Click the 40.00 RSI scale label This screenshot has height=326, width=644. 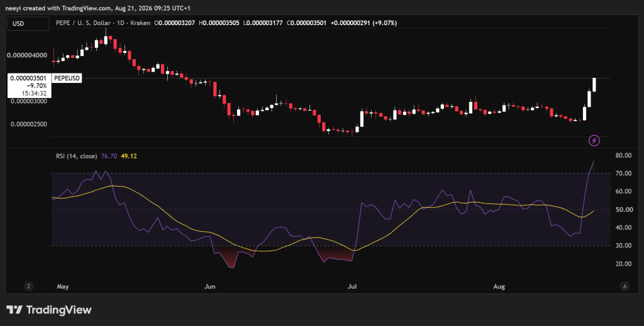pyautogui.click(x=623, y=227)
